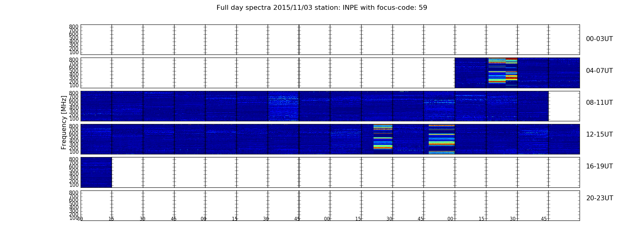This screenshot has width=644, height=245.
Task: Select the '04-07UT' row label
Action: (599, 71)
